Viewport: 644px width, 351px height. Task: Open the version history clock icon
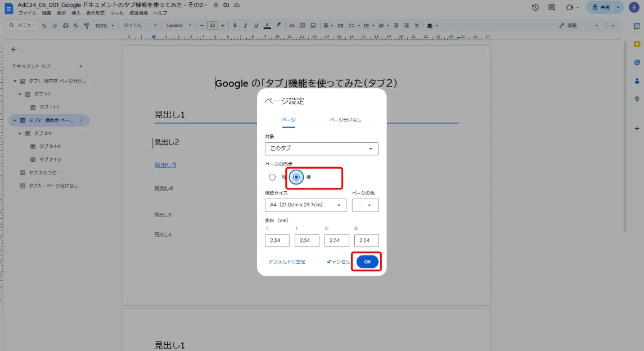(535, 7)
